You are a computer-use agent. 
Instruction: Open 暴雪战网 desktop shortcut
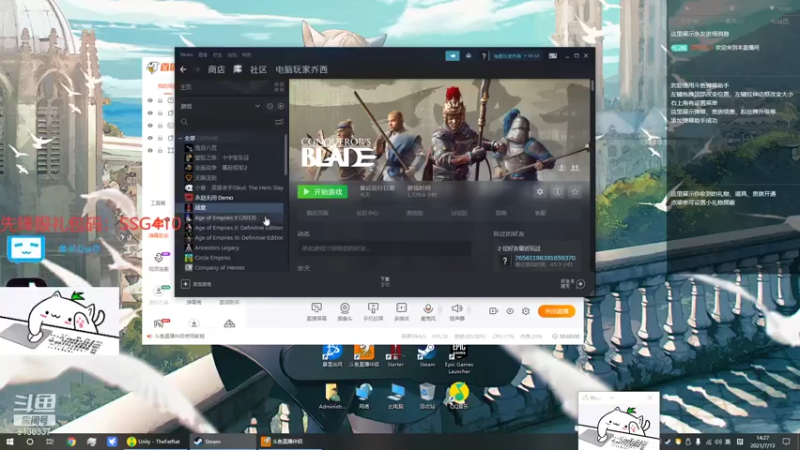point(332,356)
